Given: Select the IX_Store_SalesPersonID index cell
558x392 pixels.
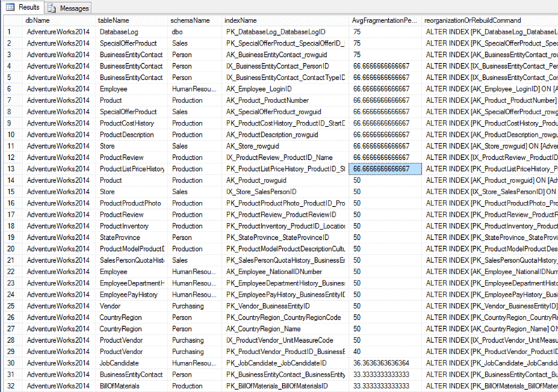Looking at the screenshot, I should (286, 192).
